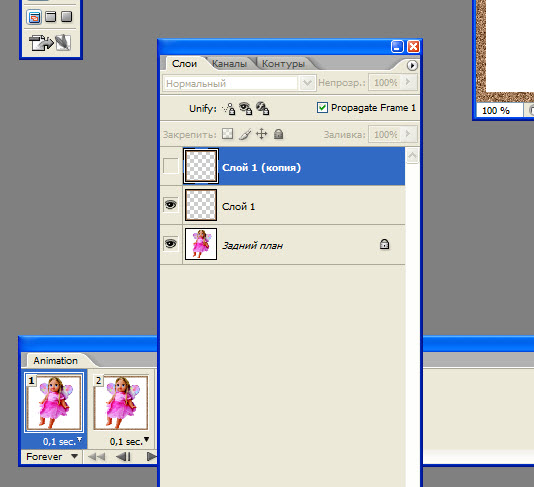Switch to Слои tab

pyautogui.click(x=184, y=64)
